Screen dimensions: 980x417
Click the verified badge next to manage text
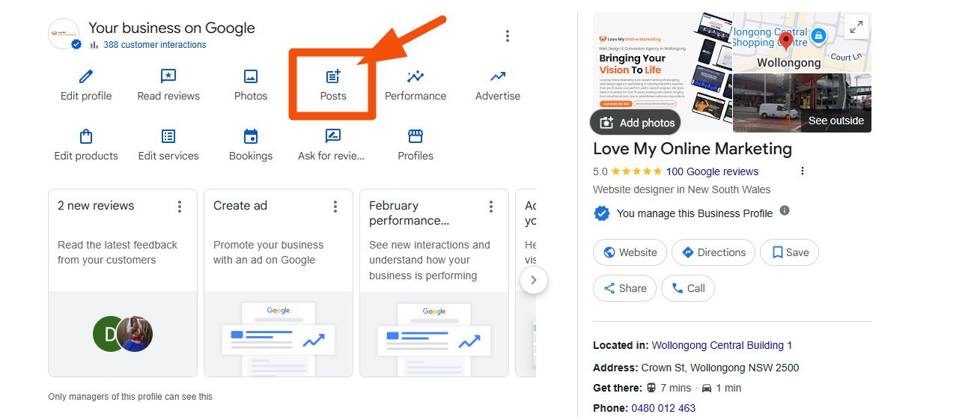601,213
